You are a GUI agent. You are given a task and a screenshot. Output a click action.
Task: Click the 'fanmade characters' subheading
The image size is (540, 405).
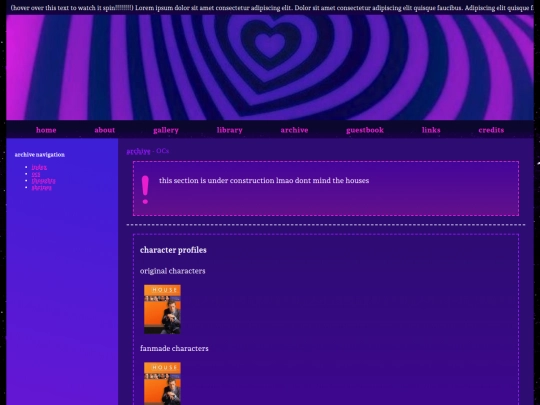174,349
